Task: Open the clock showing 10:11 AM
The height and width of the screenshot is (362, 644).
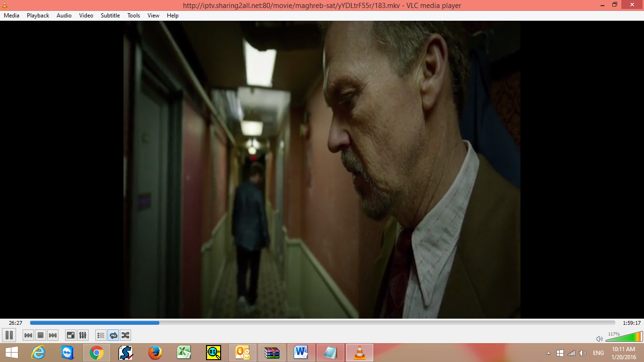Action: point(624,353)
